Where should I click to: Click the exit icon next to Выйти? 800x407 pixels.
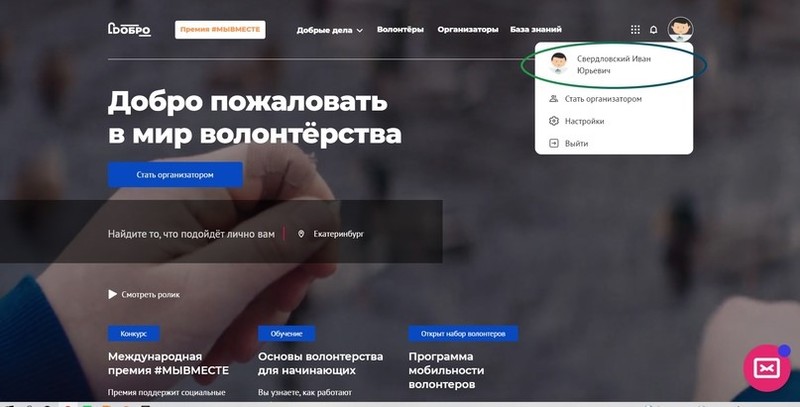554,143
